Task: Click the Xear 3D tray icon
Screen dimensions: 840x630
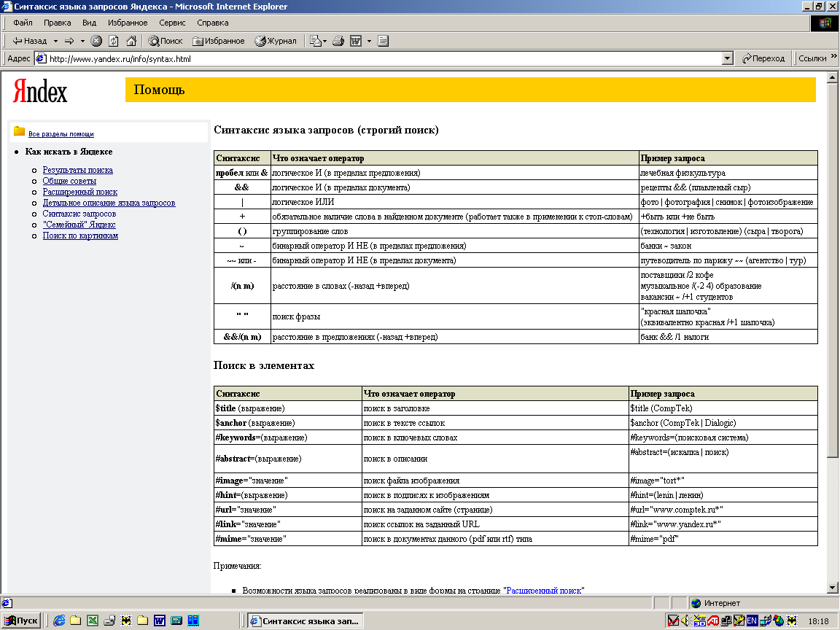Action: click(x=700, y=621)
